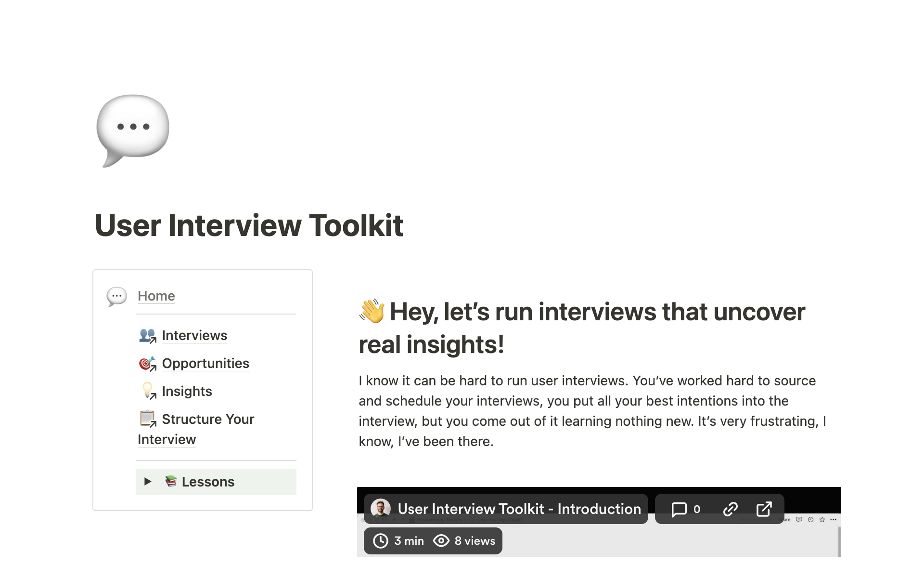Screen dimensions: 924x578
Task: Click the 8 views counter badge
Action: pos(465,541)
